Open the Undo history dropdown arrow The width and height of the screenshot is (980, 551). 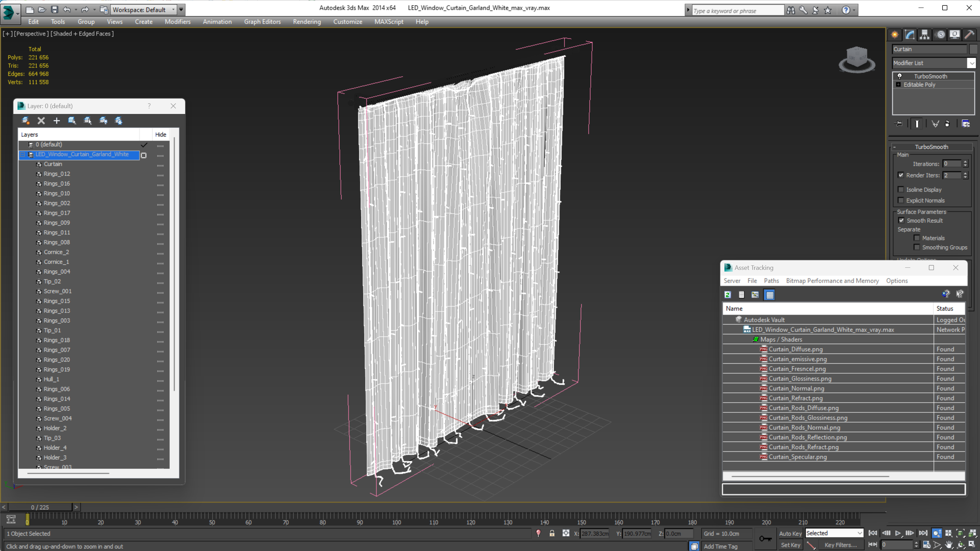click(x=76, y=10)
